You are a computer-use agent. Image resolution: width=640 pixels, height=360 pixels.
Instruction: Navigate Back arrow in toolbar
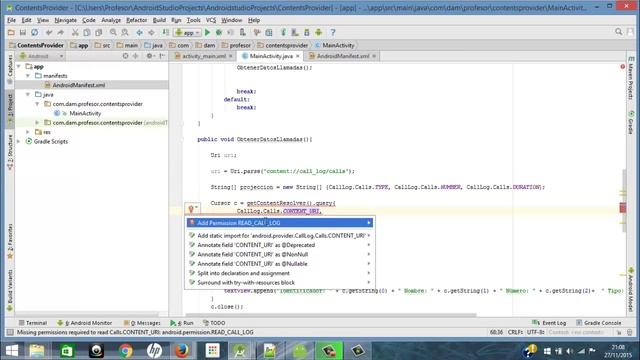click(140, 32)
